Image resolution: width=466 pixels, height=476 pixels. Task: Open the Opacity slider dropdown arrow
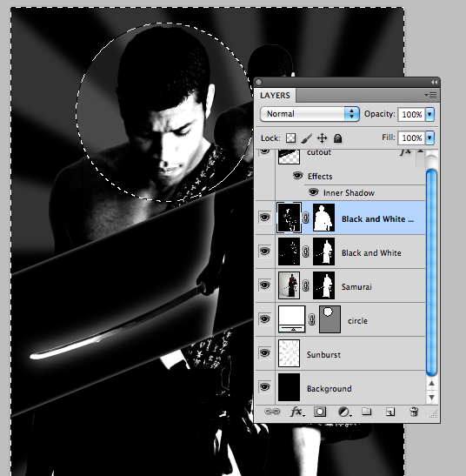[x=429, y=114]
